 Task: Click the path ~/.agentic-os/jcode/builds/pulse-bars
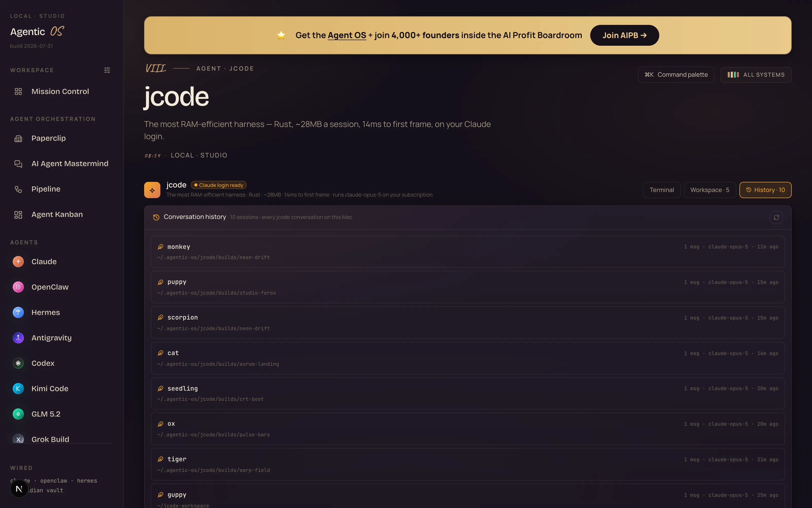point(213,435)
